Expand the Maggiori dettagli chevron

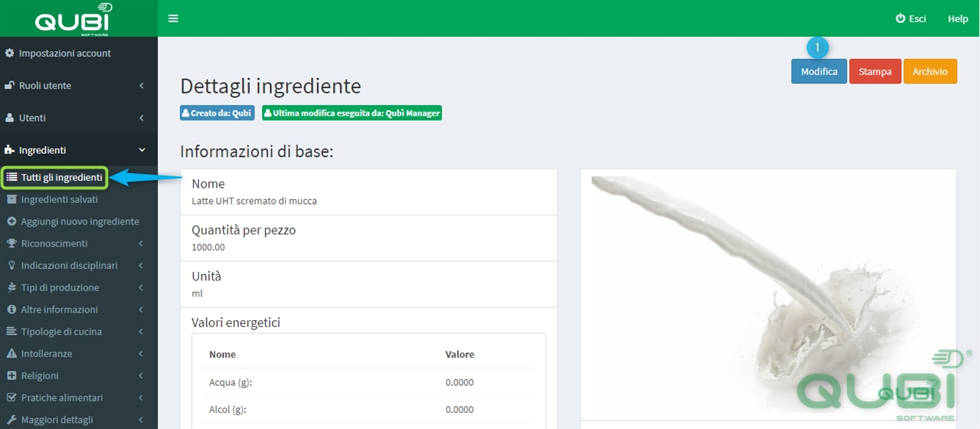[x=142, y=420]
